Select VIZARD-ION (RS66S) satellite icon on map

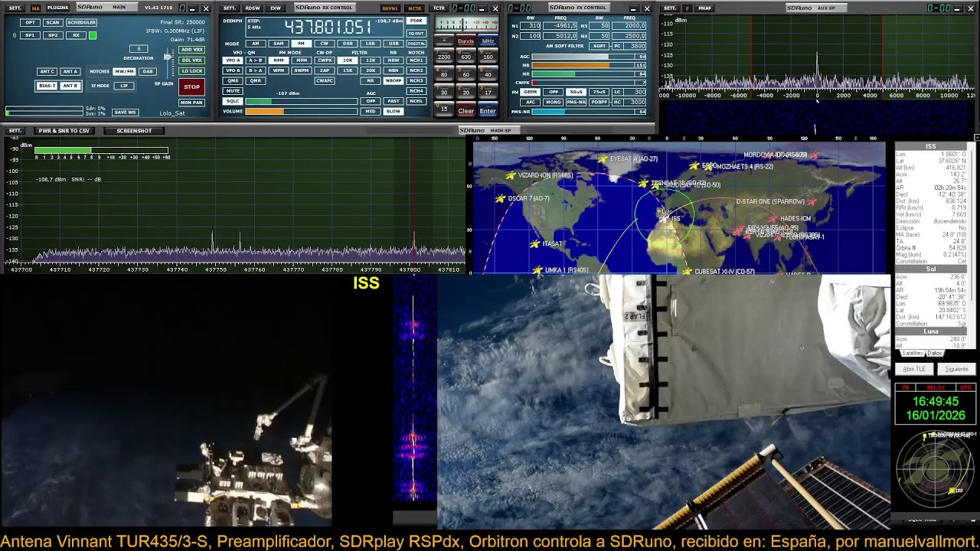point(511,175)
